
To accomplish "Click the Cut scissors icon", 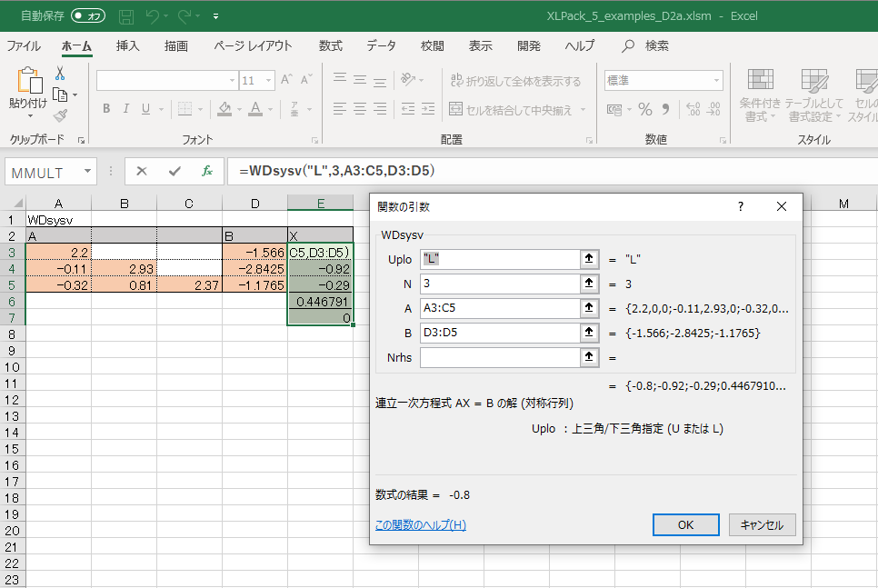I will 60,74.
